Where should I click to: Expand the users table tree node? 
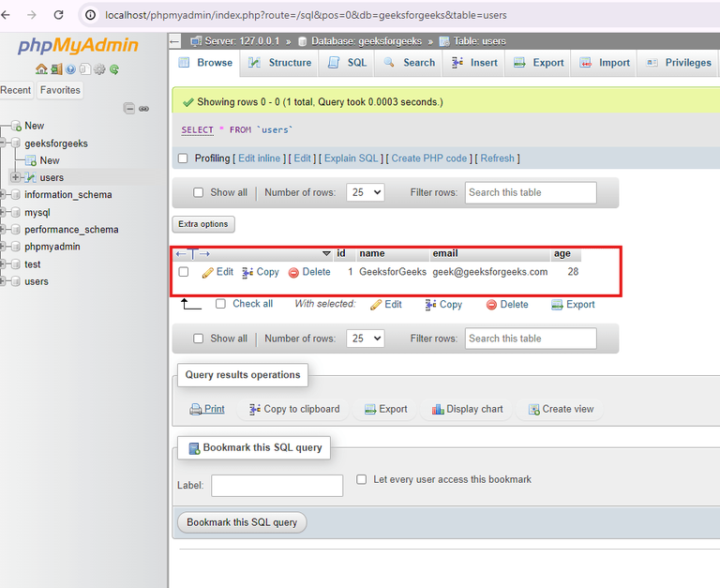tap(15, 177)
